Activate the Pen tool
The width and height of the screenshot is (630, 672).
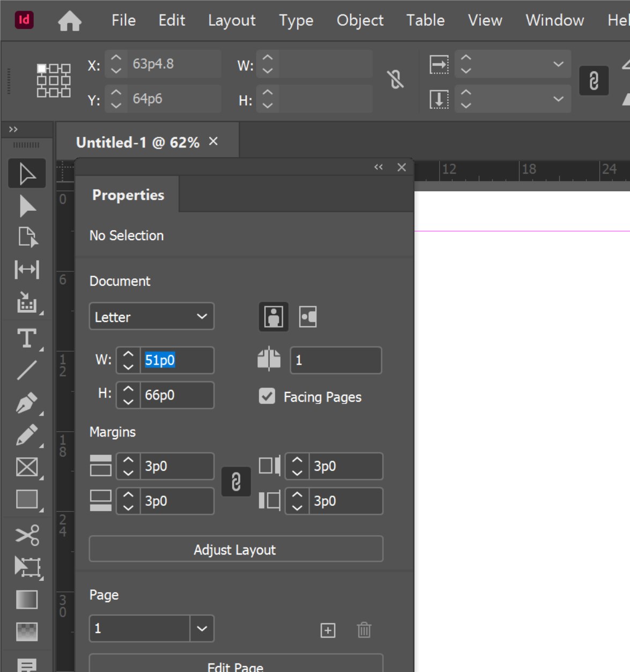pos(27,402)
